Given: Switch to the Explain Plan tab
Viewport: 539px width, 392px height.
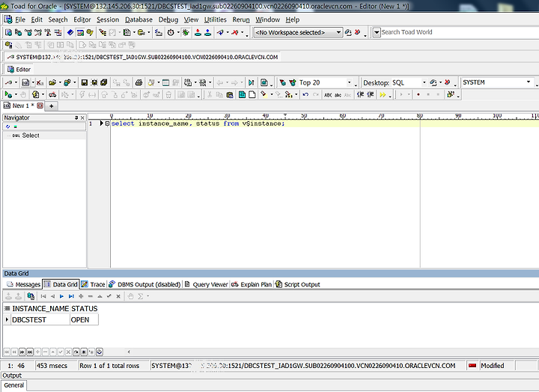Looking at the screenshot, I should click(252, 284).
